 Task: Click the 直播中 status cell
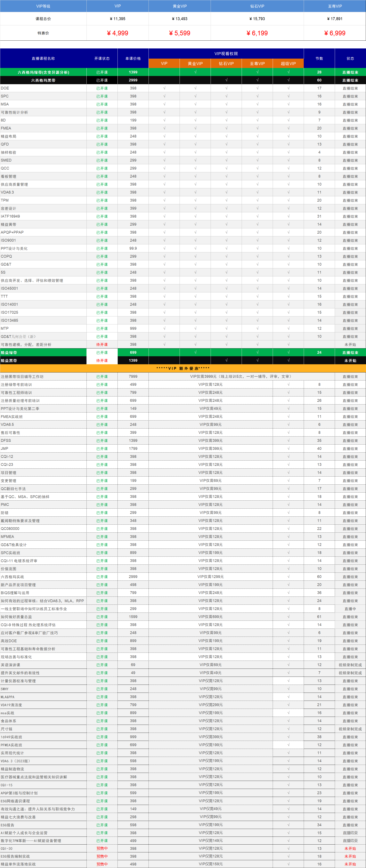pos(350,609)
